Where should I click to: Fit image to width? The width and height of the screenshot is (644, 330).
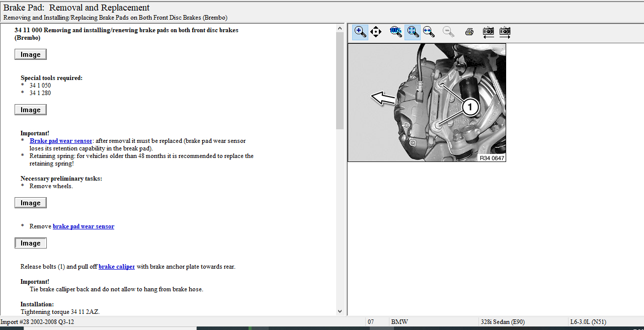point(429,32)
